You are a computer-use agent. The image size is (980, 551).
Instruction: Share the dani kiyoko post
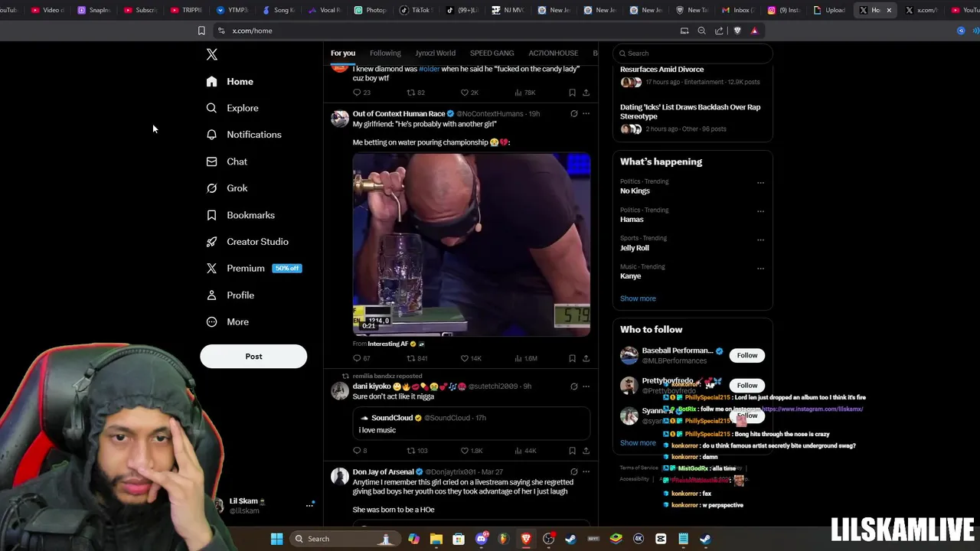586,451
